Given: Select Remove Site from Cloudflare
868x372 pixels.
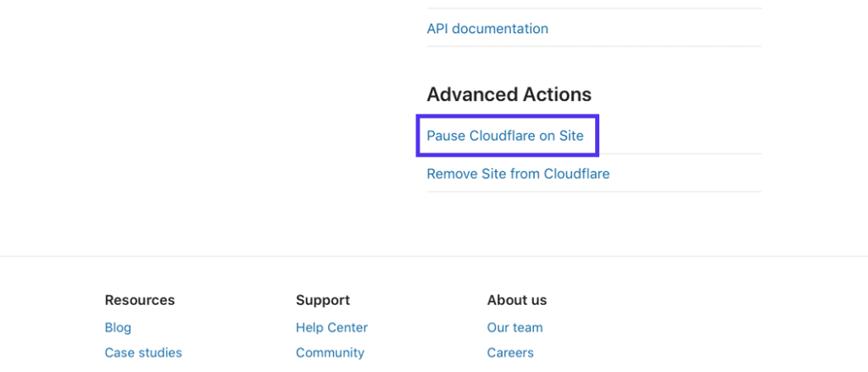Looking at the screenshot, I should pos(518,174).
